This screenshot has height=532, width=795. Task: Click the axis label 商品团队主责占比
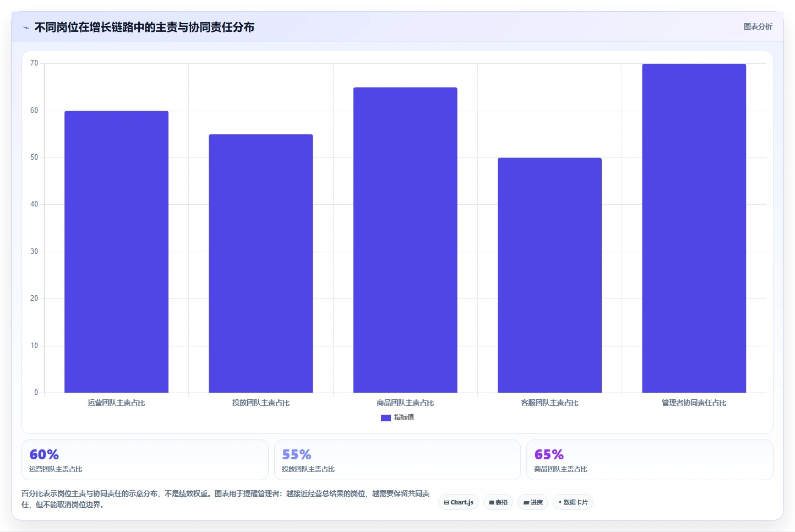(x=405, y=403)
